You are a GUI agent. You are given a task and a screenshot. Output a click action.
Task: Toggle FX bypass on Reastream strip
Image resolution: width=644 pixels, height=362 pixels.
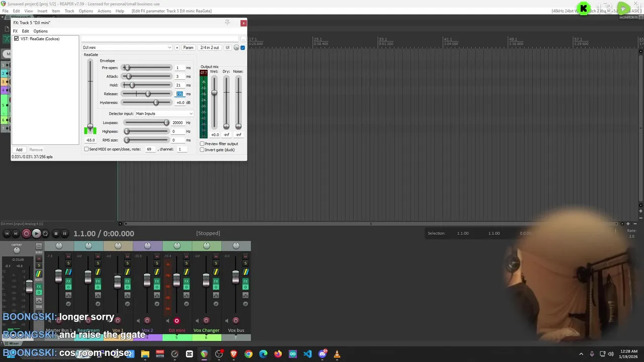(x=98, y=287)
